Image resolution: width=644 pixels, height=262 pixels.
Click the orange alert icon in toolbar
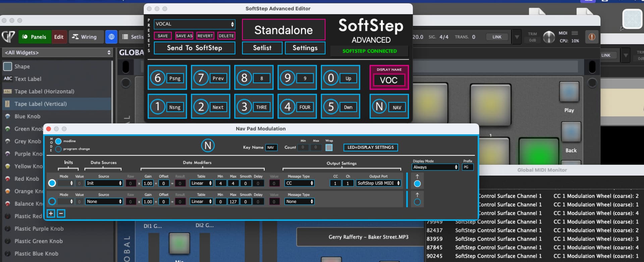[592, 37]
